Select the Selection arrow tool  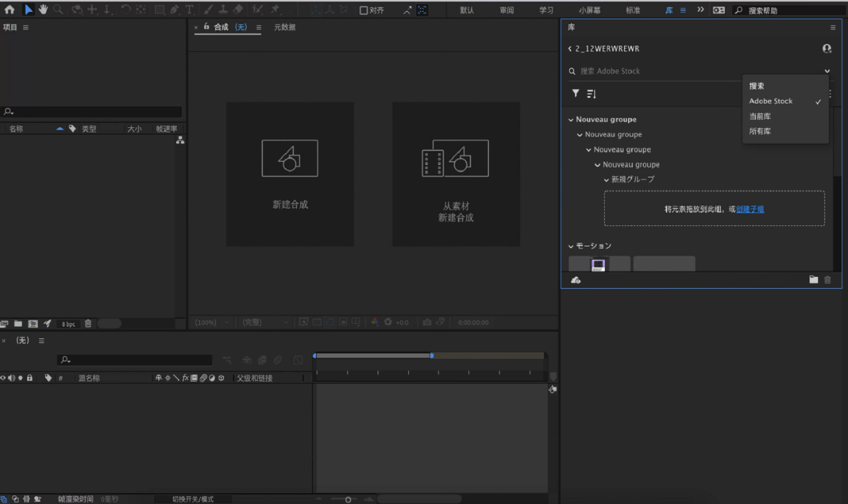(x=28, y=10)
